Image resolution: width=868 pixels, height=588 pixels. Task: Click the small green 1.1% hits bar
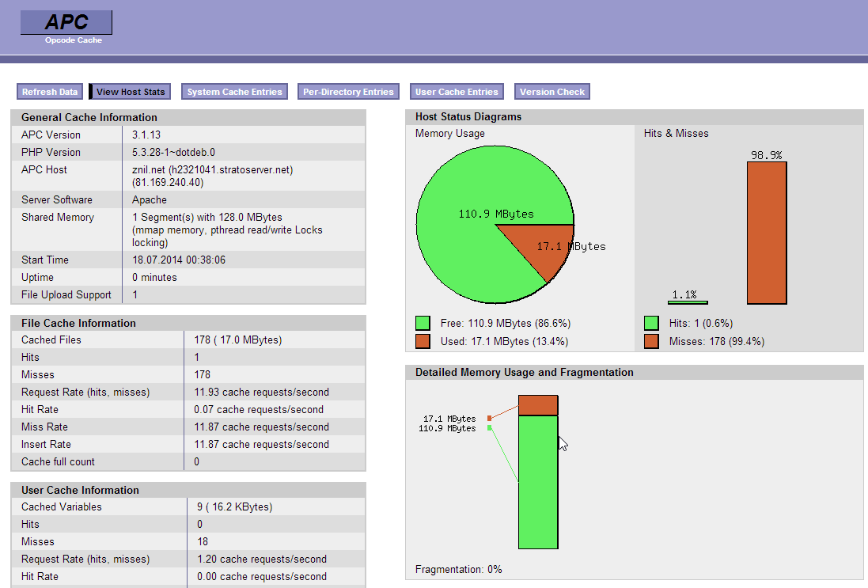tap(688, 302)
